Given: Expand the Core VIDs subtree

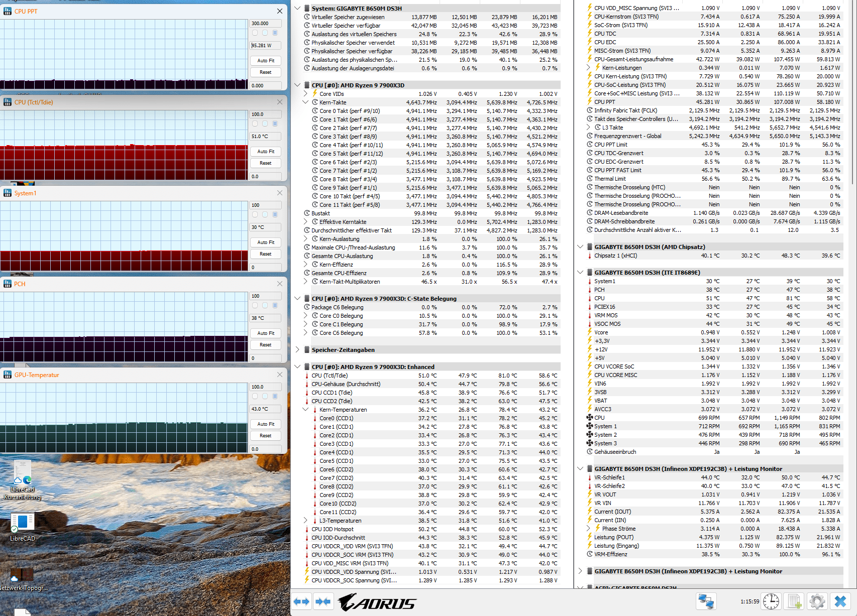Looking at the screenshot, I should click(305, 94).
